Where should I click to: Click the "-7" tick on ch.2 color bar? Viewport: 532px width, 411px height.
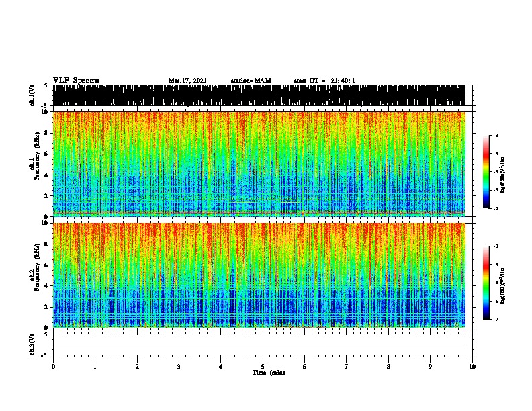495,320
